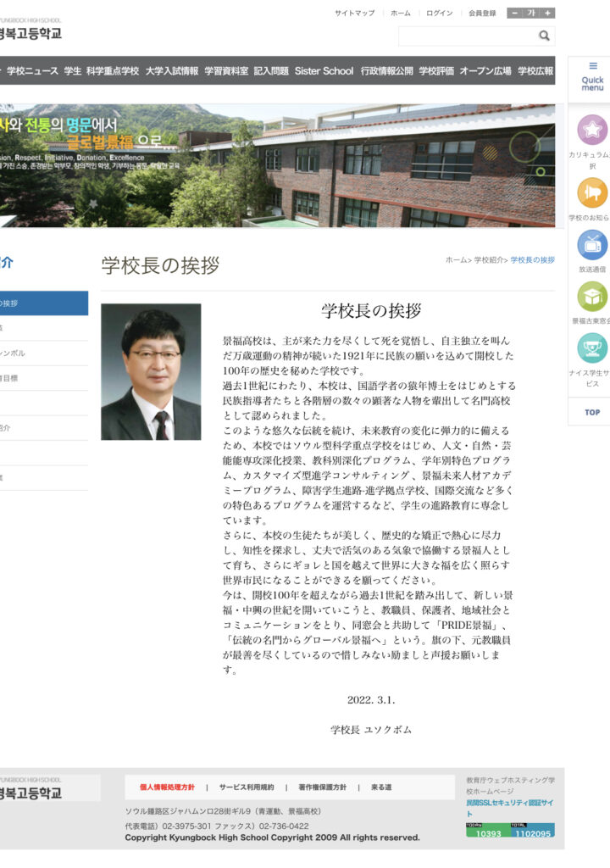The image size is (610, 868).
Task: Click the TOP button in quick menu
Action: [x=592, y=413]
